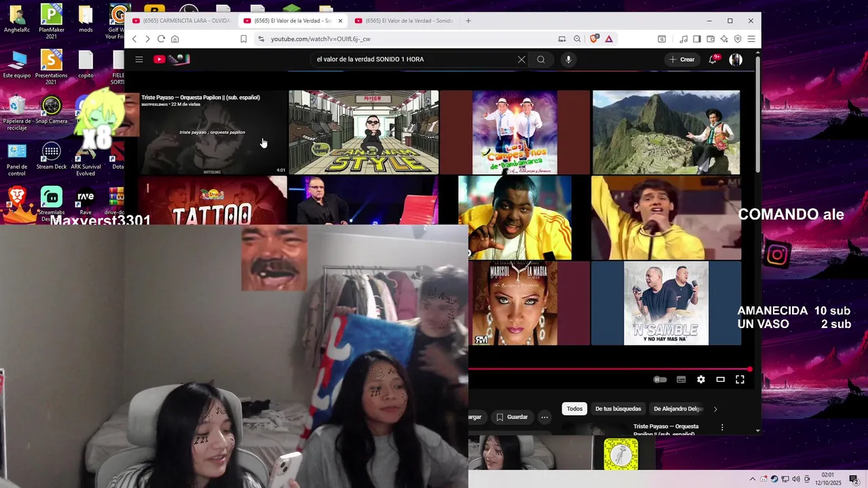Viewport: 868px width, 488px height.
Task: Go forward with the browser forward arrow
Action: coord(147,39)
